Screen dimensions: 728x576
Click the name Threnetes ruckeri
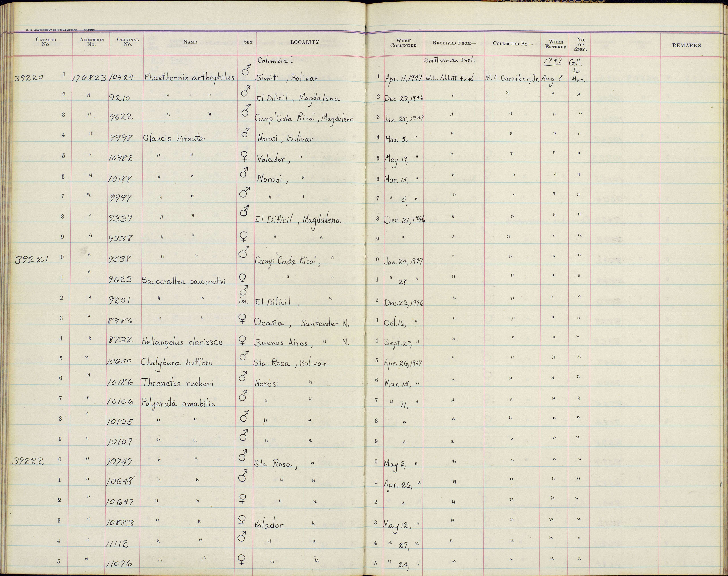click(x=177, y=383)
